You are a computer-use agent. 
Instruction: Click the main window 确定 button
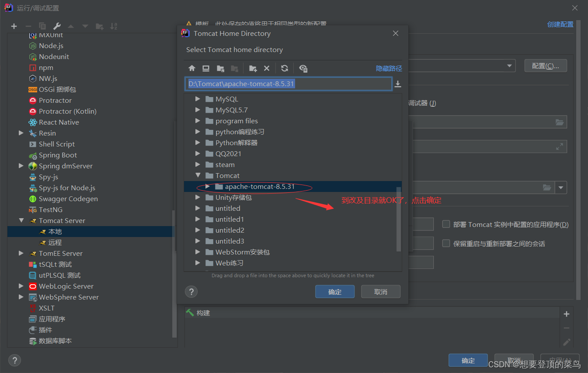tap(468, 360)
